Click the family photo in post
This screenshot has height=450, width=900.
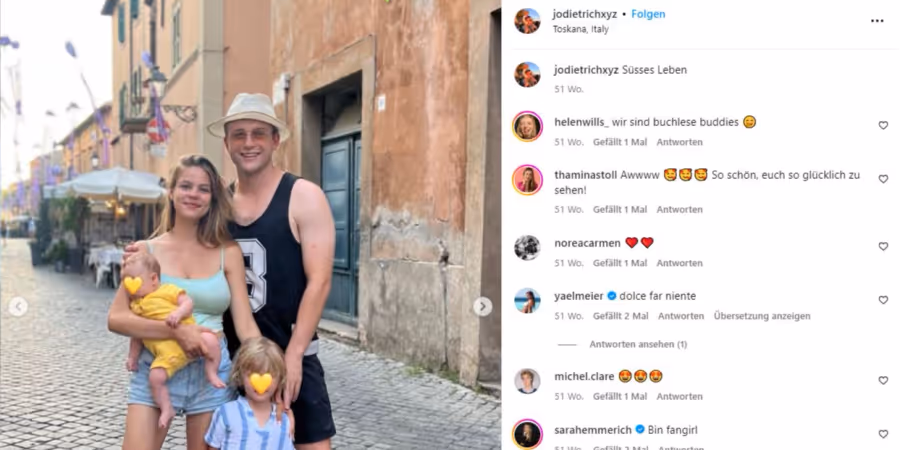pos(250,225)
